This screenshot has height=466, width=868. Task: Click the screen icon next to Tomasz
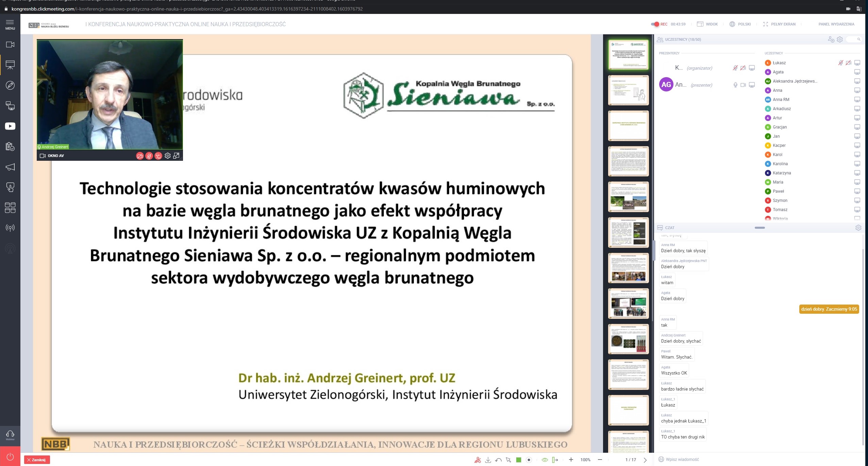pos(857,210)
